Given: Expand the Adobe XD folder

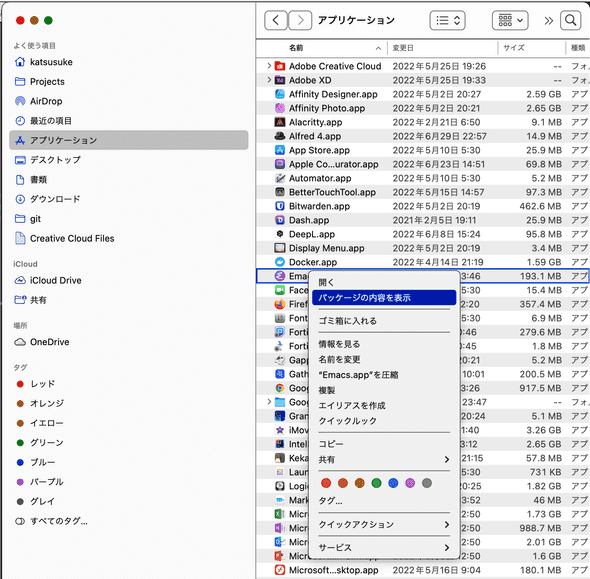Looking at the screenshot, I should coord(269,80).
